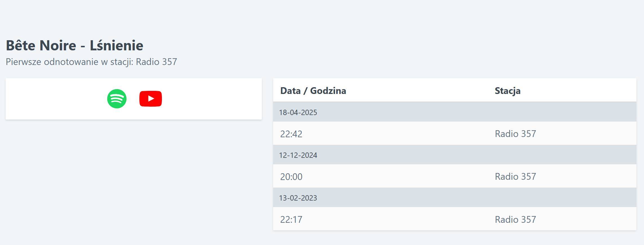Click the artist name Bête Noire in heading
This screenshot has height=245, width=644.
click(41, 46)
